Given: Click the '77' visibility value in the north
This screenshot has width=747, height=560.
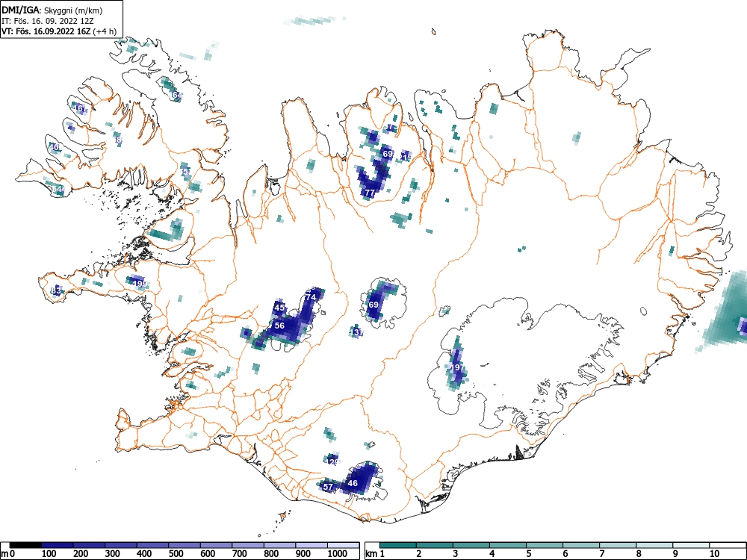Looking at the screenshot, I should point(370,193).
